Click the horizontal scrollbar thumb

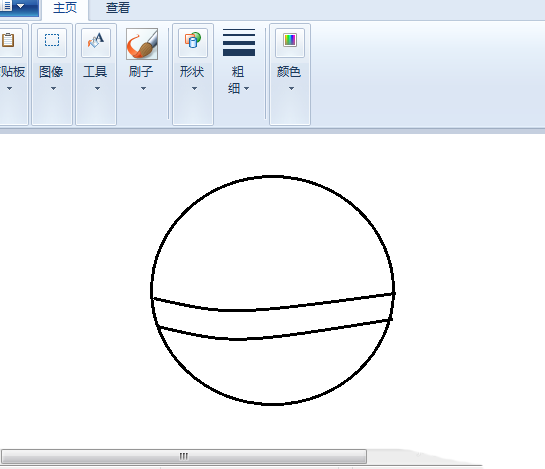coord(184,456)
